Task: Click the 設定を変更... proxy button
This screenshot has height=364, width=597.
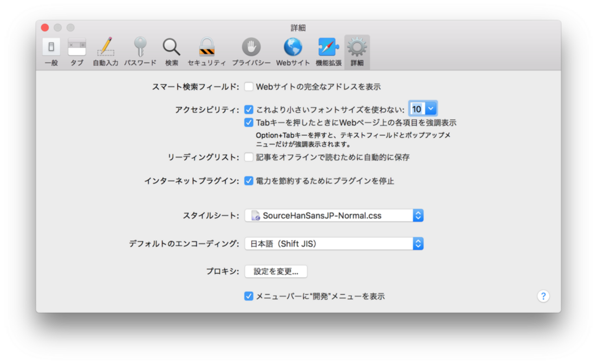Action: 276,271
